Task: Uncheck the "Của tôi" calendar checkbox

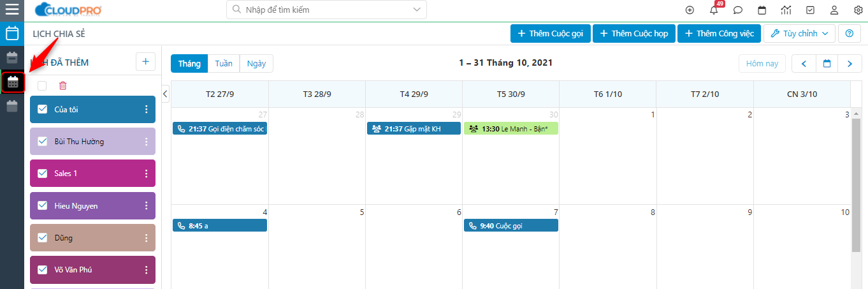Action: coord(43,110)
